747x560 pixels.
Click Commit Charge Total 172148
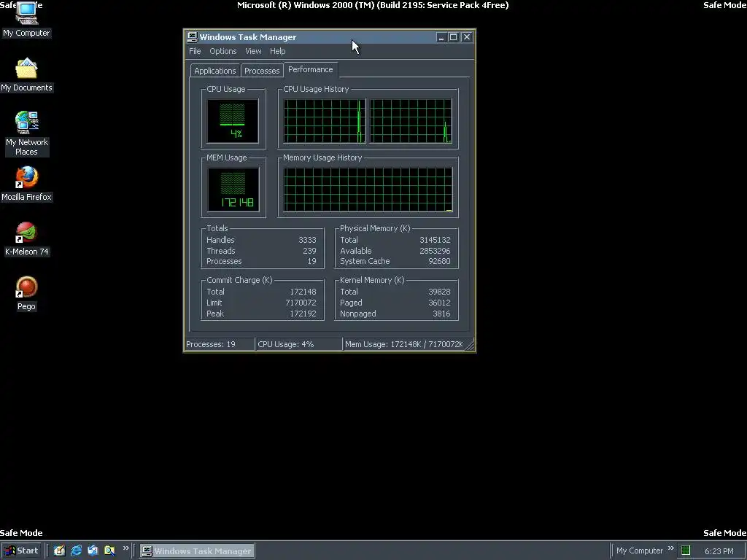(x=303, y=292)
